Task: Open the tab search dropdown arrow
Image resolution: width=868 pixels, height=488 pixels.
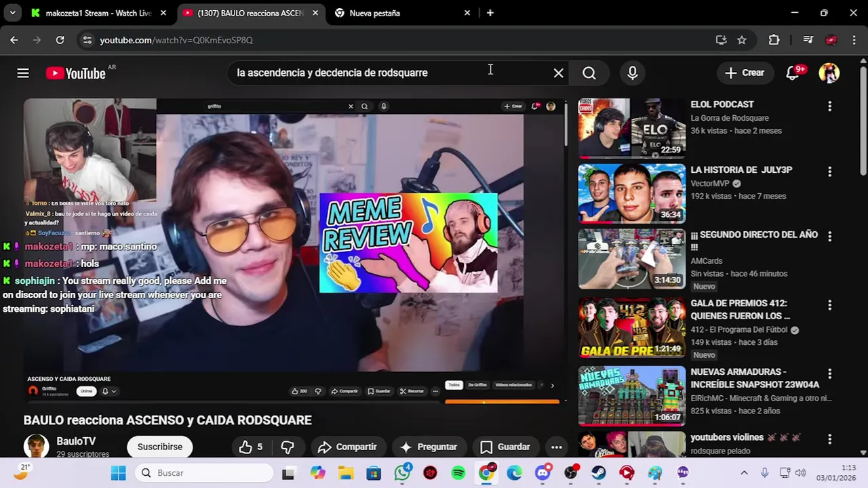Action: click(x=12, y=13)
